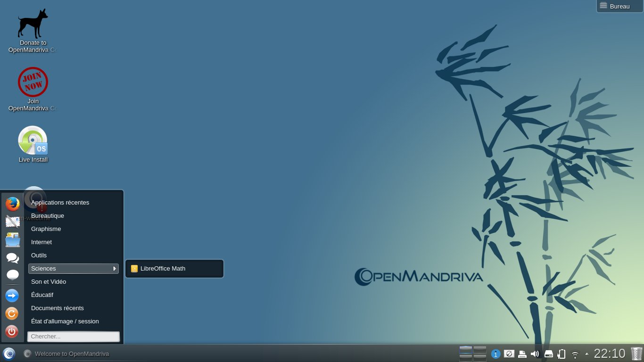Open the Éducatif category
Viewport: 644px width, 362px height.
[73, 295]
